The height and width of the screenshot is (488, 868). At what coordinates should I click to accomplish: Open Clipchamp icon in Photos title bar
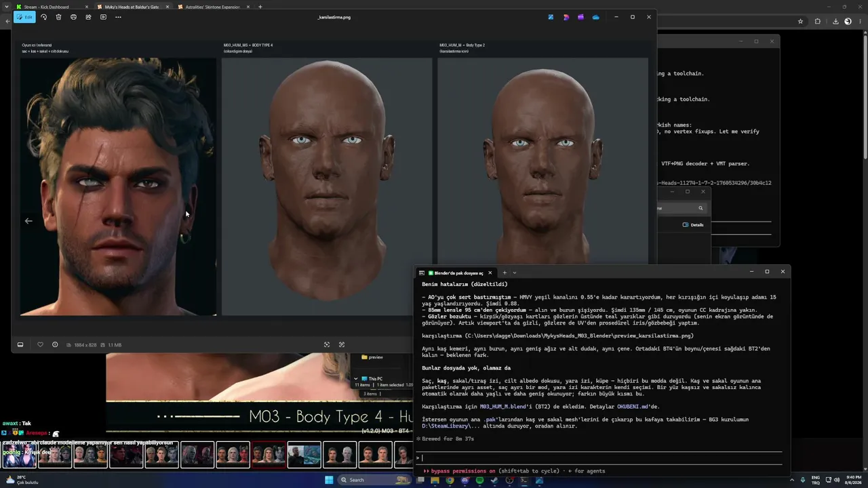[x=580, y=17]
